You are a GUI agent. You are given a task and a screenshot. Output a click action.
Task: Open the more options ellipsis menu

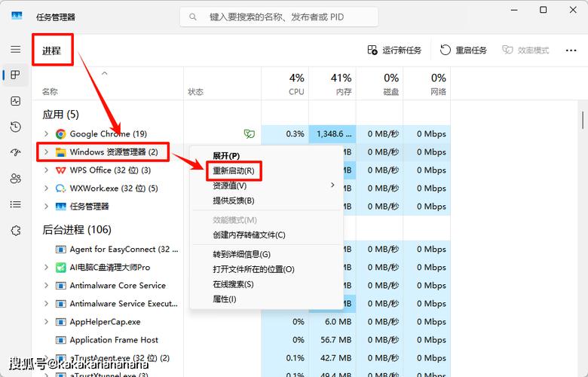pyautogui.click(x=571, y=51)
